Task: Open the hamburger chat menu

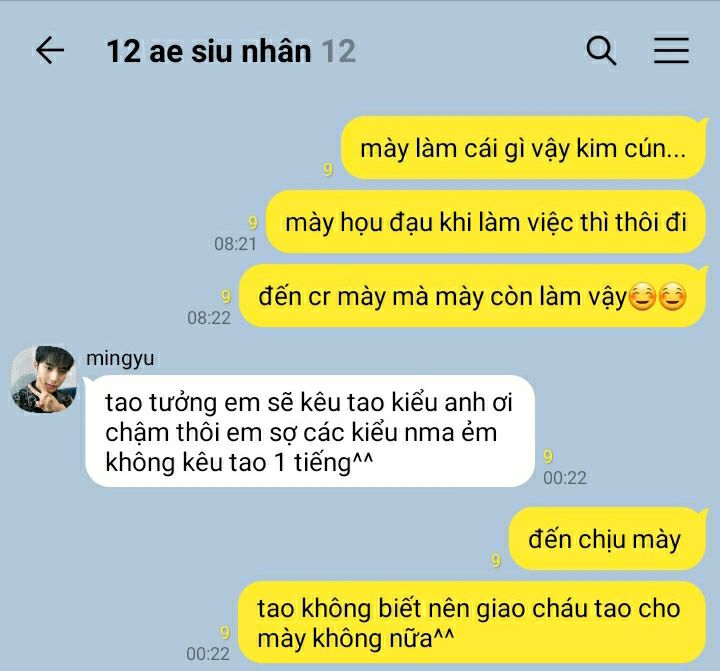Action: point(671,50)
